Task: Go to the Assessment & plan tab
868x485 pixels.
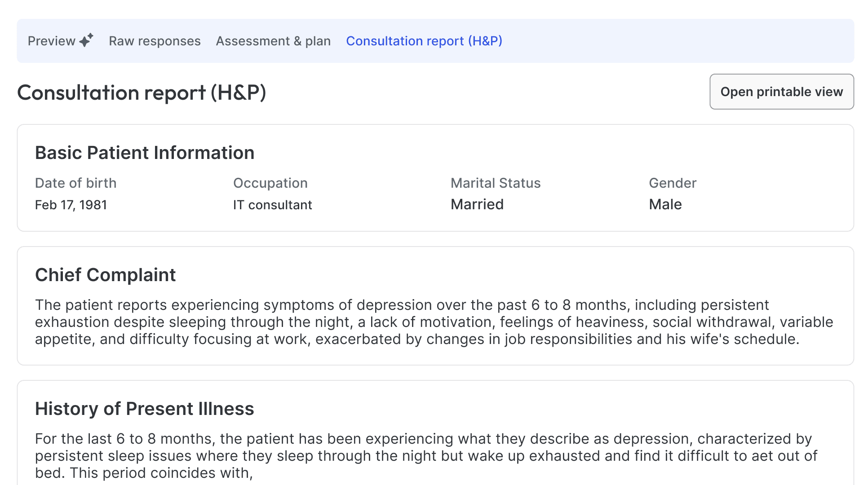Action: [x=273, y=41]
